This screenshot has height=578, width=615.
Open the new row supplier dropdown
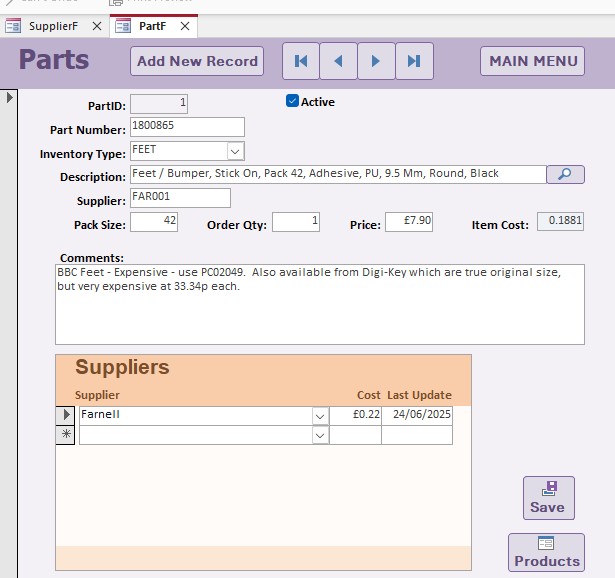320,435
